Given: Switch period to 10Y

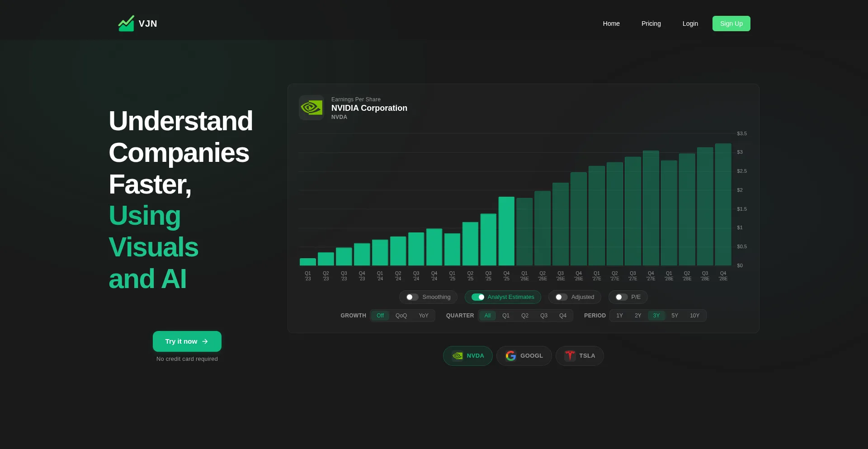Looking at the screenshot, I should click(x=695, y=316).
